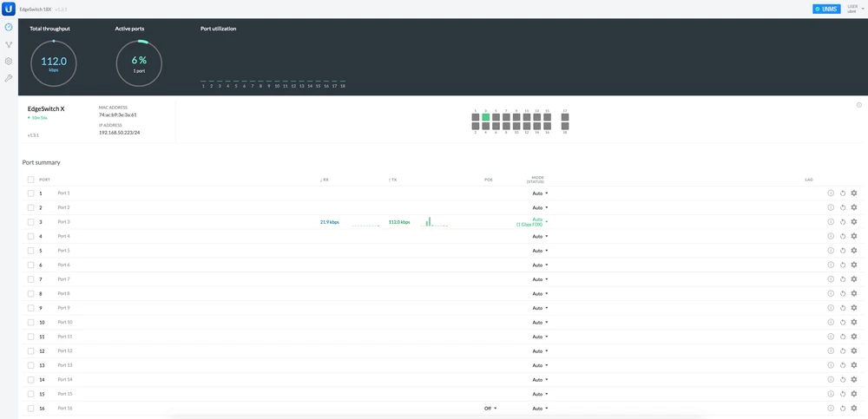Show info icon for Port 8

pos(830,293)
